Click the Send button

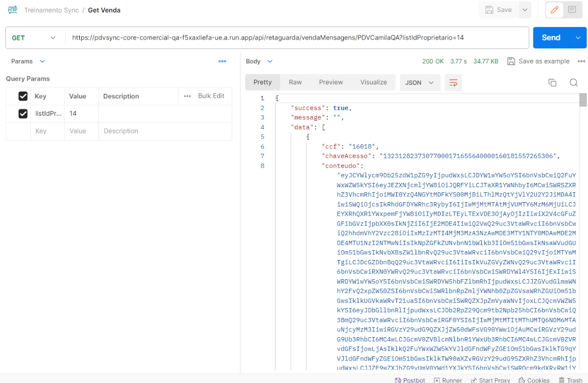pos(551,38)
